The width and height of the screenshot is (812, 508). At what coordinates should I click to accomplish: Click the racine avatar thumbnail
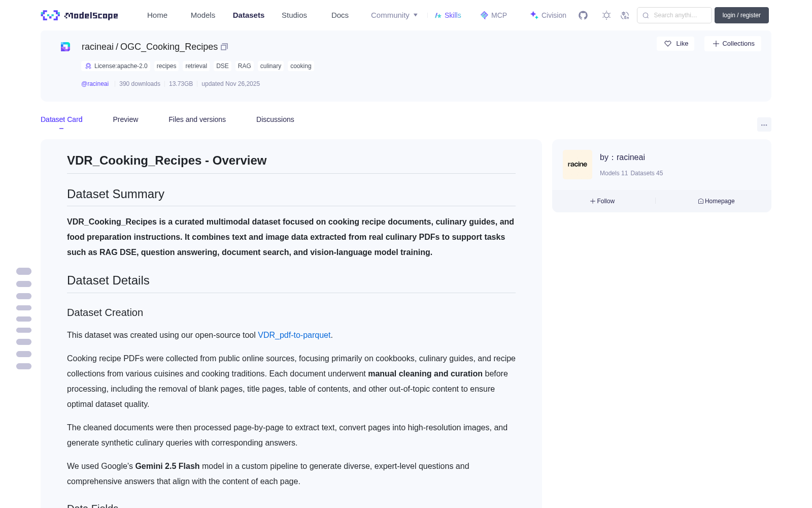click(578, 165)
